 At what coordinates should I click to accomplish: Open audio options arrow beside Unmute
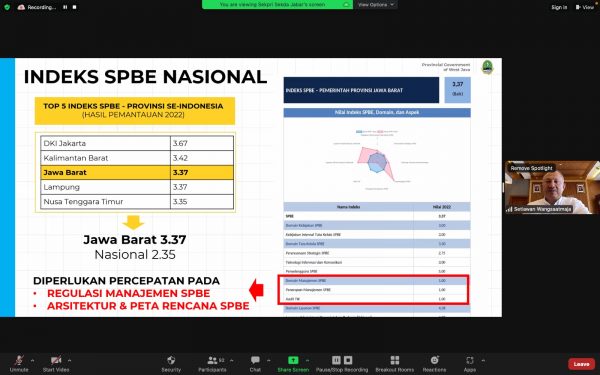tap(32, 360)
